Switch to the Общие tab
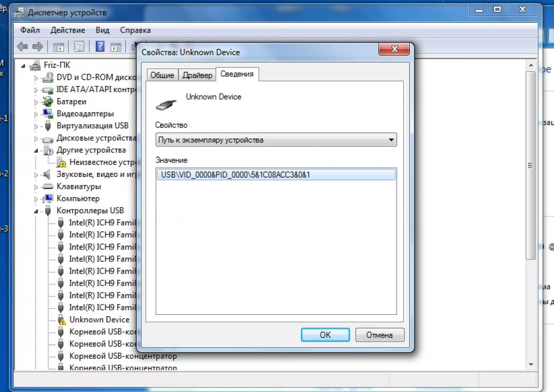 pos(163,74)
